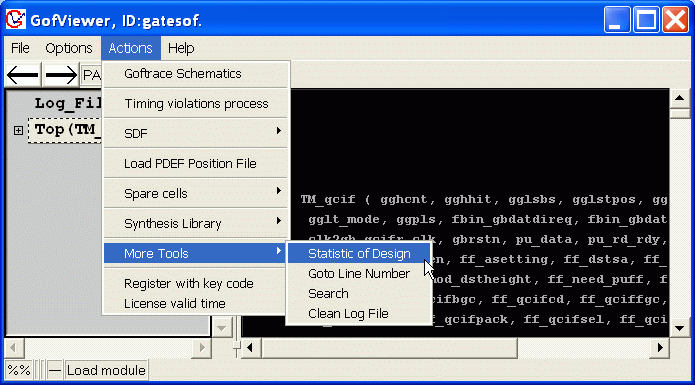
Task: Click right arrow of the bottom horizontal scrollbar
Action: tap(660, 348)
